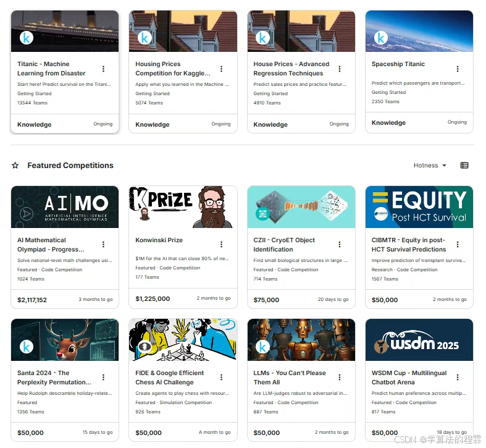Click Kaggle logo on Spaceship Titanic banner
Image resolution: width=486 pixels, height=448 pixels.
(x=380, y=38)
